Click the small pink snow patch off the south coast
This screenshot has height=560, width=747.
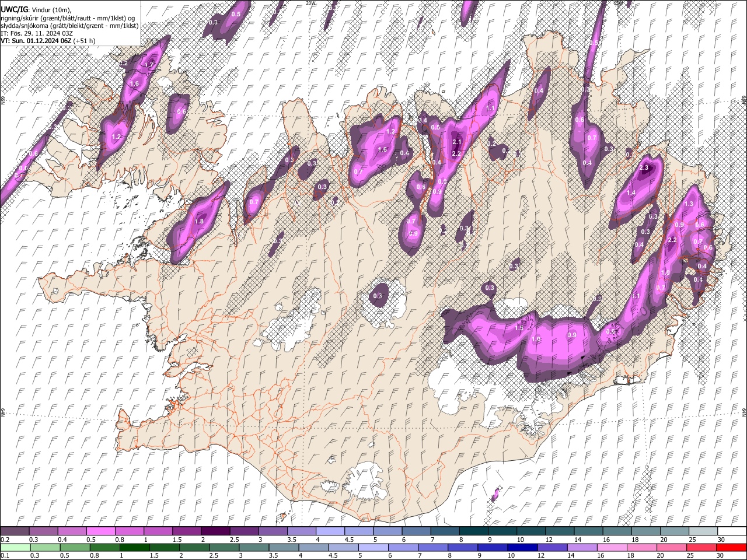click(x=495, y=494)
